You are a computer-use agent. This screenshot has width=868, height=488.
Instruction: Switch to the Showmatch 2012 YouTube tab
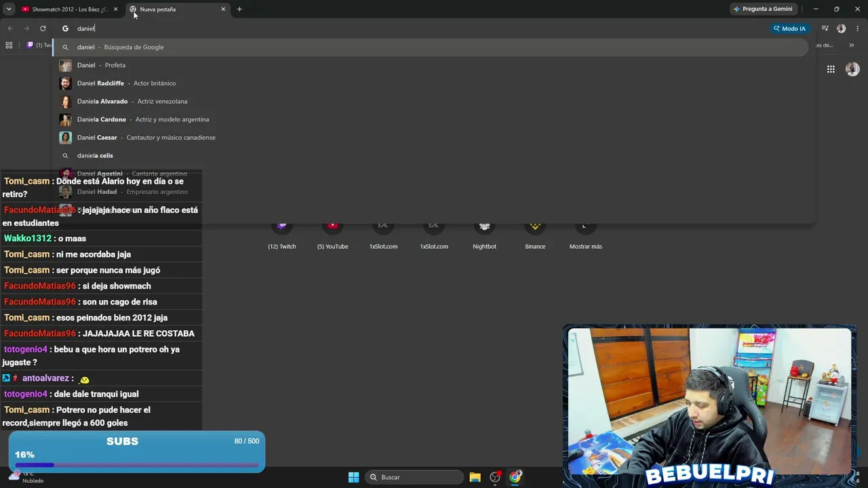tap(69, 9)
